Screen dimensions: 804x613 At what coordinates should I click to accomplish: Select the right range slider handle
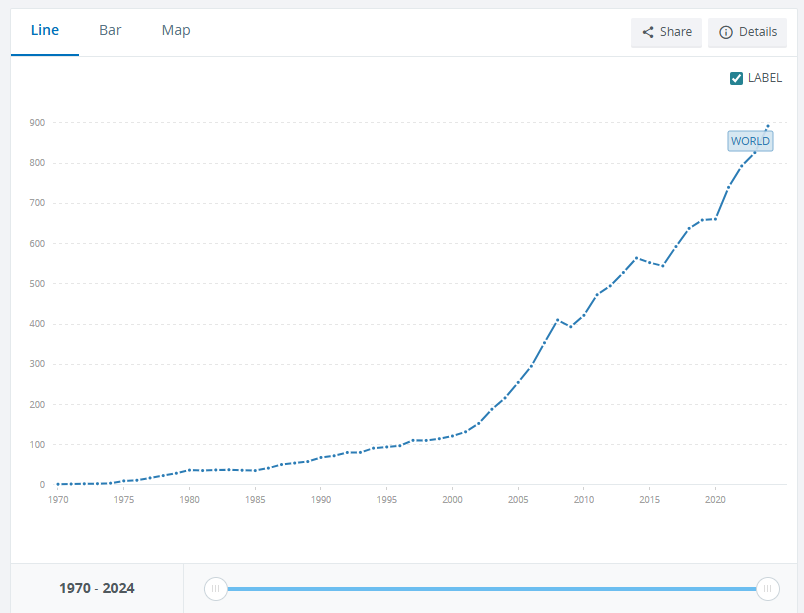768,588
